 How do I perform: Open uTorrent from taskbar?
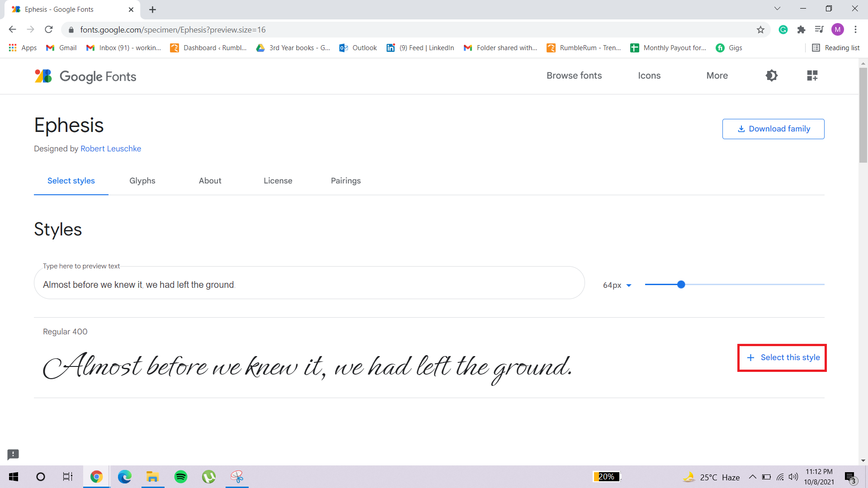click(209, 477)
